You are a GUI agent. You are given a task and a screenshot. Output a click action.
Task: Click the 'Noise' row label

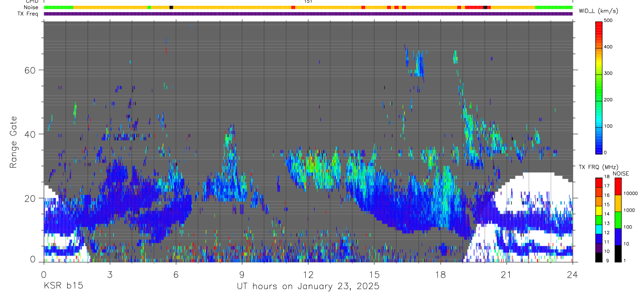(31, 7)
